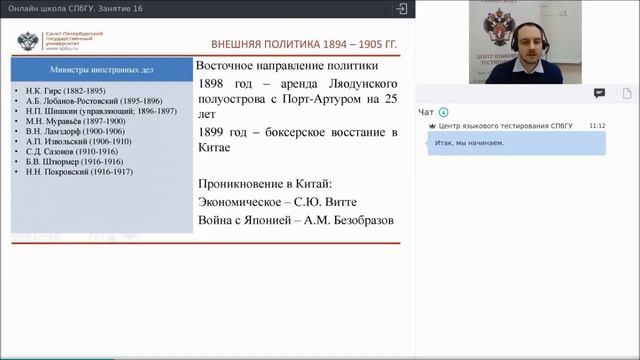Select chat message 'Итак, мы начинаем.'
Image resolution: width=640 pixels, height=360 pixels.
(516, 143)
